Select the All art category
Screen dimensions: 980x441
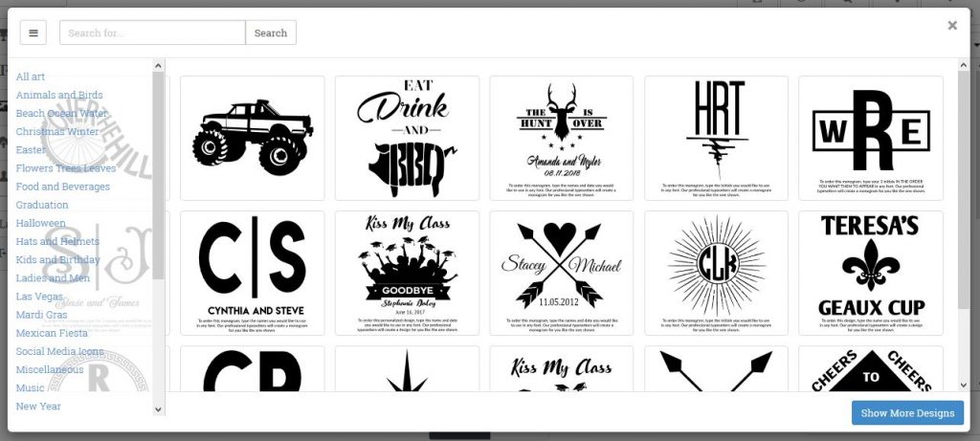30,77
